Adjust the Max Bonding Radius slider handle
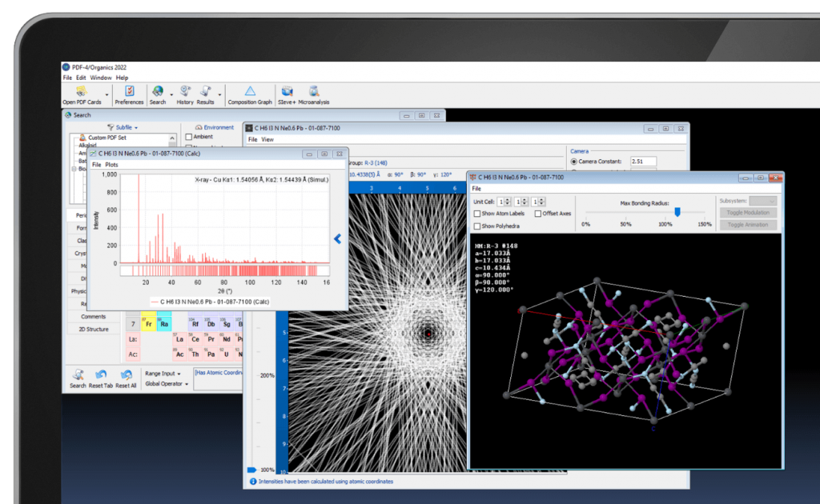This screenshot has height=504, width=820. coord(677,211)
